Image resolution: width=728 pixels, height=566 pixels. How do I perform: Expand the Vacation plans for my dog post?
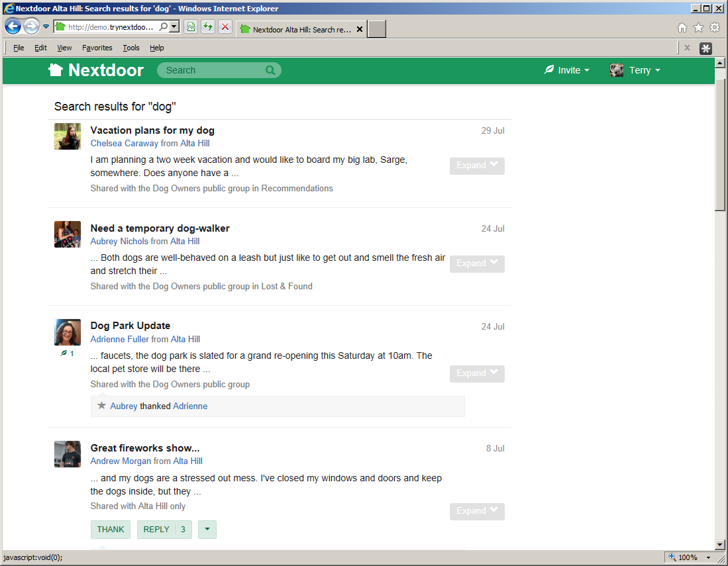(x=476, y=165)
